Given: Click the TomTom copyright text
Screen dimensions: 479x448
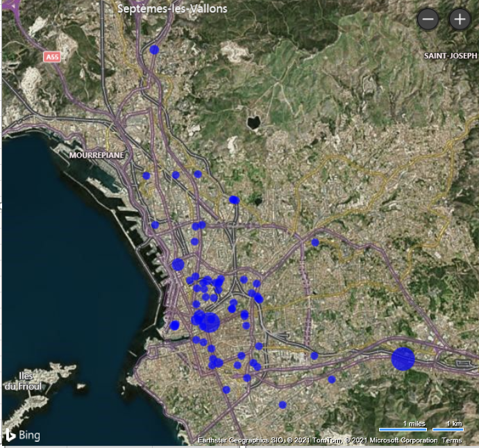Looking at the screenshot, I should (x=314, y=440).
